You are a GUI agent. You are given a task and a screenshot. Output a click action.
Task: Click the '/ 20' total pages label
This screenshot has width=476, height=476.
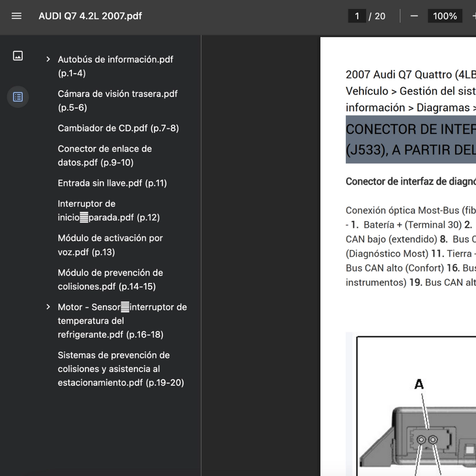click(x=377, y=16)
